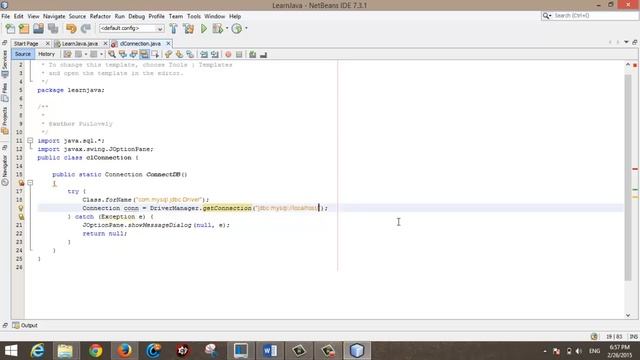This screenshot has width=640, height=360.
Task: Click the Open Project icon
Action: (x=38, y=29)
